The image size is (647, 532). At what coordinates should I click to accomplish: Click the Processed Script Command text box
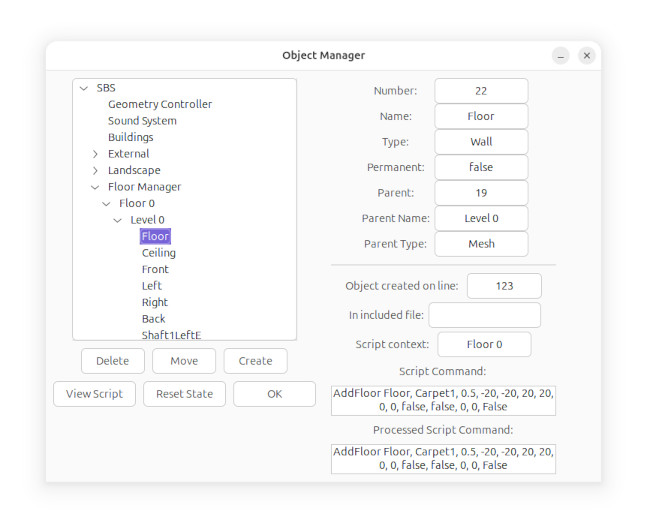(443, 459)
